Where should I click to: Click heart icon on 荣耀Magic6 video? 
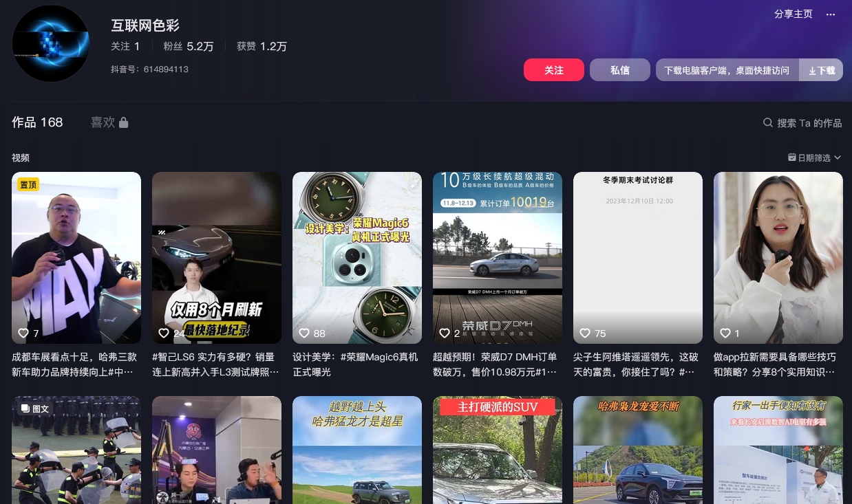[304, 333]
